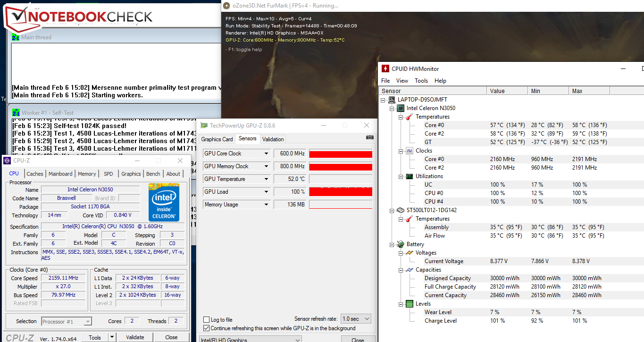Open the GPU Load sensor dropdown
The image size is (644, 342).
click(x=267, y=192)
